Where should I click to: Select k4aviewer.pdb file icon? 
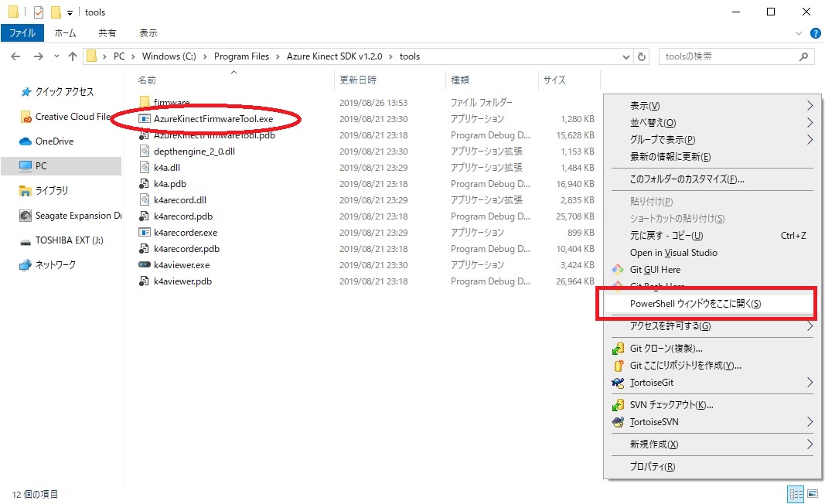tap(144, 281)
